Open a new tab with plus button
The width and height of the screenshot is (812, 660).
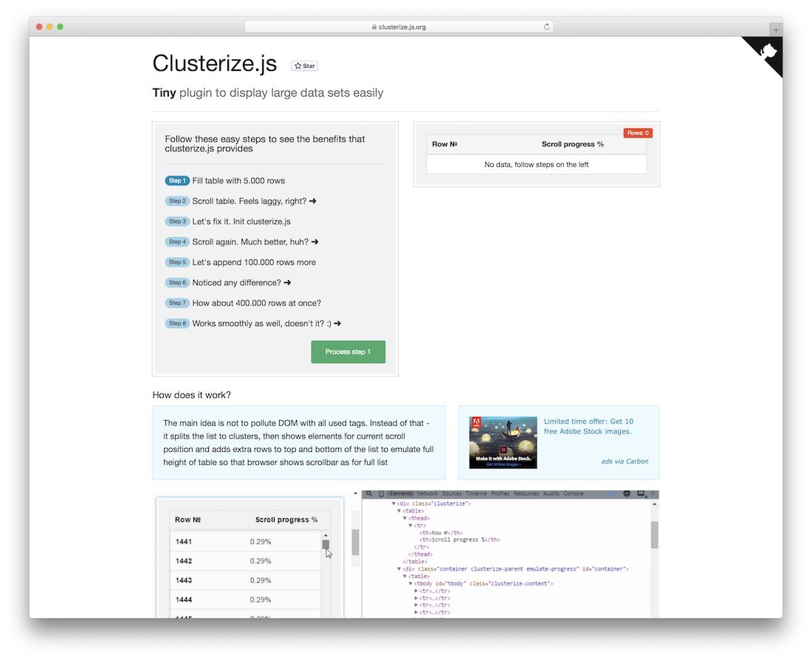pyautogui.click(x=776, y=30)
